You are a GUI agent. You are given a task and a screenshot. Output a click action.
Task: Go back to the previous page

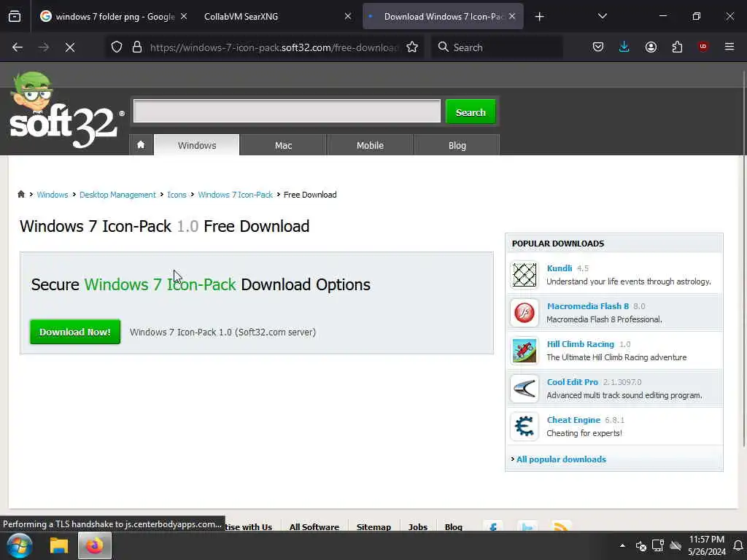[18, 47]
